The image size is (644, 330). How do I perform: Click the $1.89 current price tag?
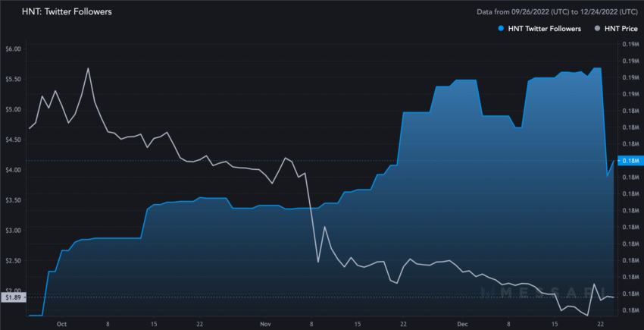coord(13,297)
